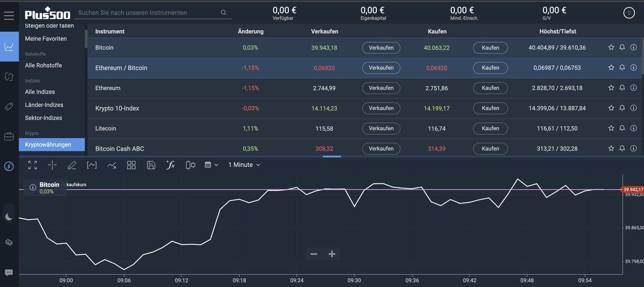Toggle favorite star for Bitcoin

coord(611,47)
